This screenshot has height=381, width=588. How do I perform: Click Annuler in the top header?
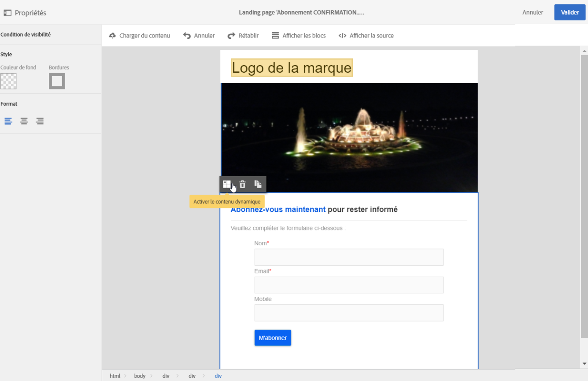[533, 12]
